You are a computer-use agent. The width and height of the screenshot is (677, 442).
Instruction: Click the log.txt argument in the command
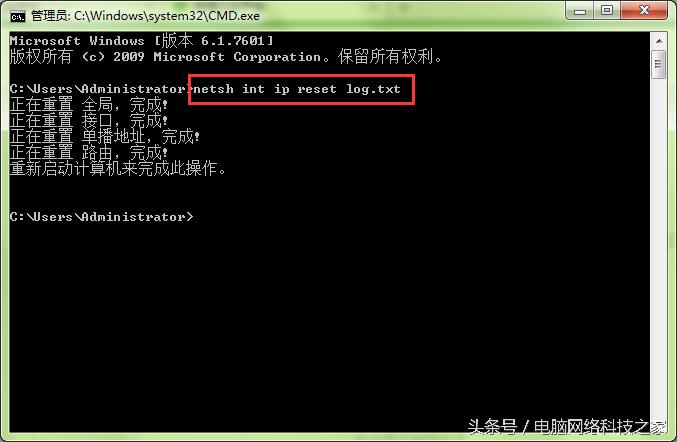pos(373,89)
